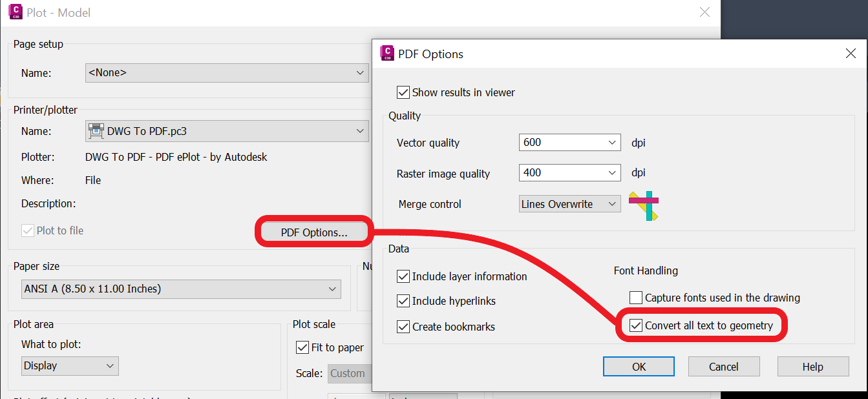Image resolution: width=868 pixels, height=399 pixels.
Task: Toggle Fit to paper off
Action: coord(302,347)
